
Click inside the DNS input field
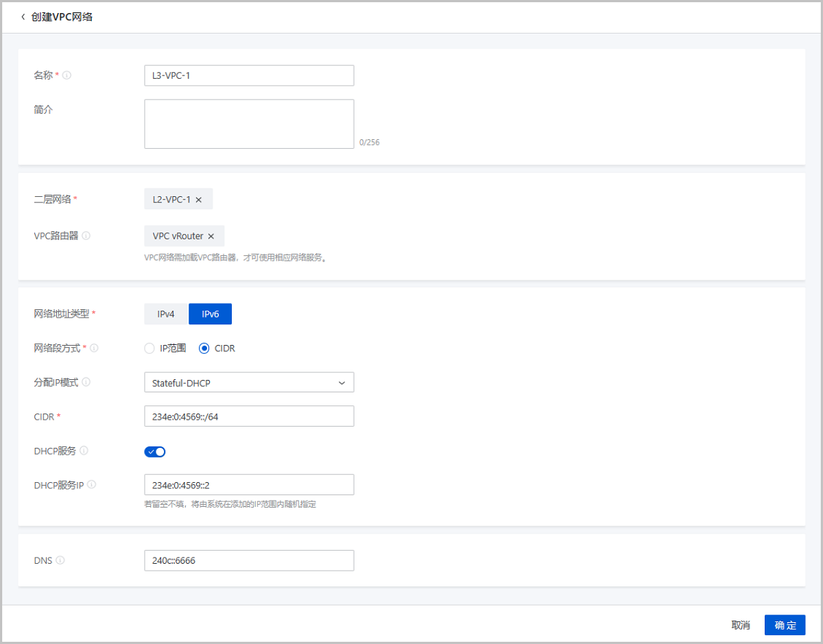click(249, 560)
